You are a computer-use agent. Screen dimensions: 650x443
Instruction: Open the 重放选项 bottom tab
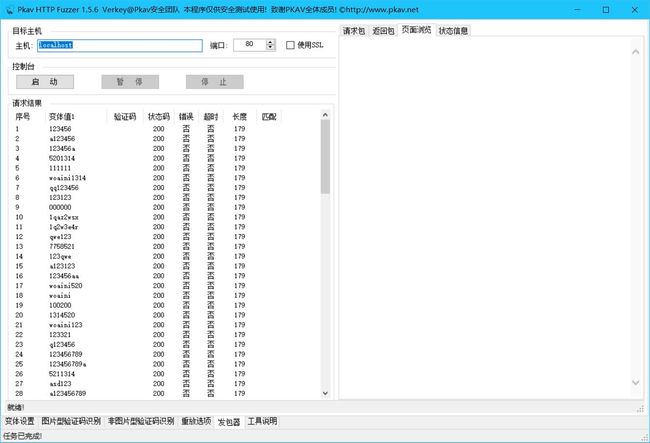[196, 421]
